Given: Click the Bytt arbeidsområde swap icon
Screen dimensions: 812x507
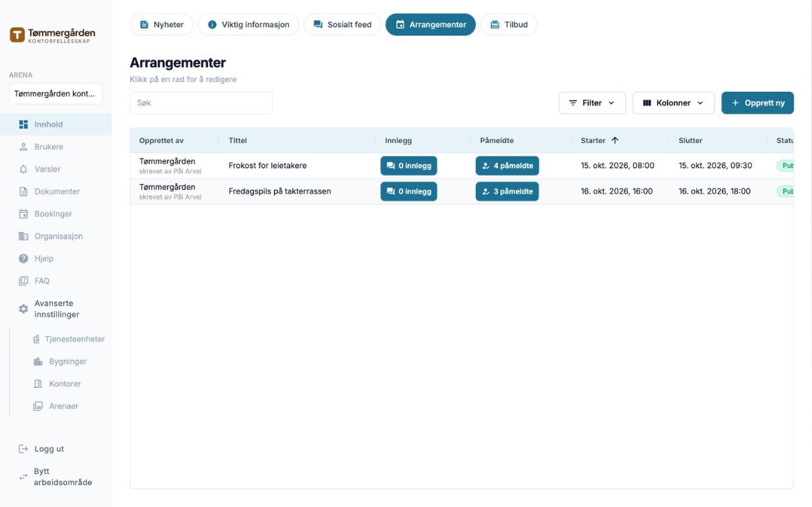Looking at the screenshot, I should pos(23,477).
